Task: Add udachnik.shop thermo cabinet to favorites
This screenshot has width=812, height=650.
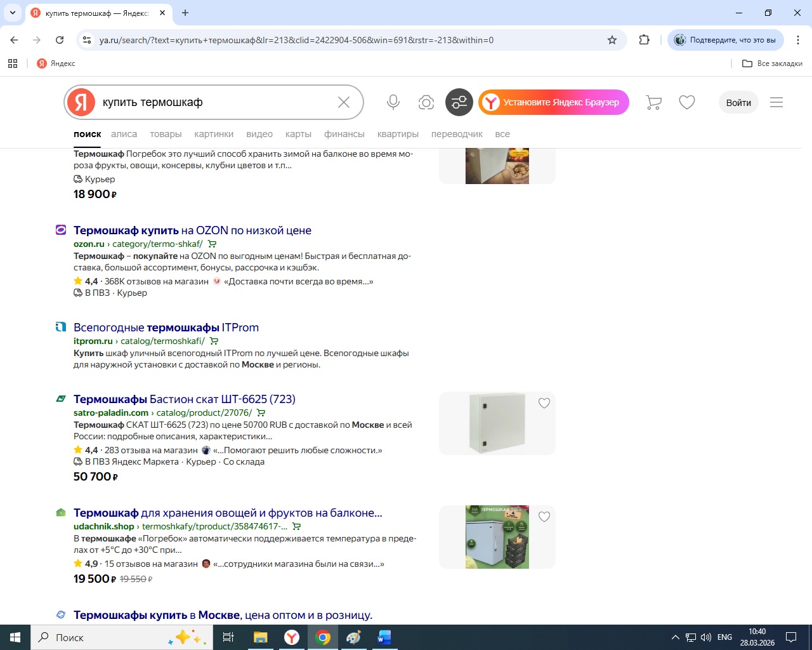Action: coord(544,517)
